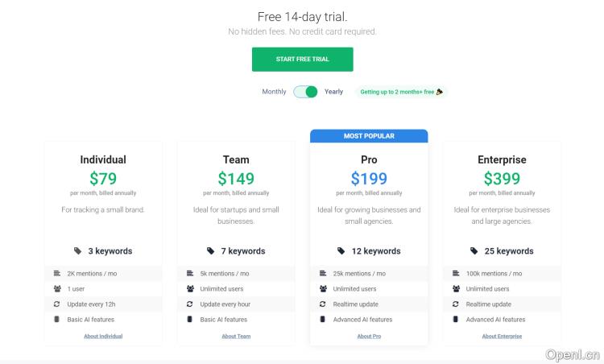Open the About Enterprise link
This screenshot has height=364, width=604.
[x=502, y=336]
